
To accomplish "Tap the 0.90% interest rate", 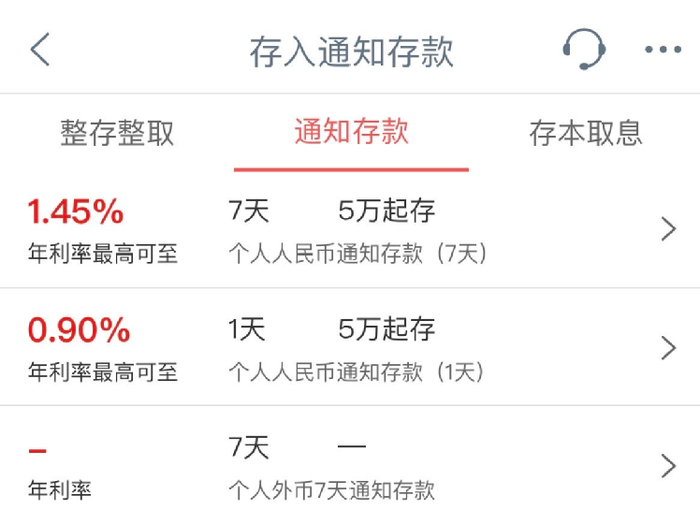I will click(78, 329).
